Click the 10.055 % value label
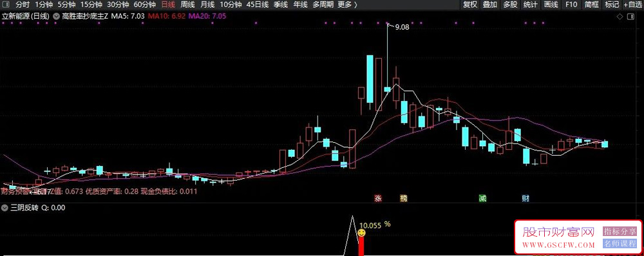 (375, 225)
